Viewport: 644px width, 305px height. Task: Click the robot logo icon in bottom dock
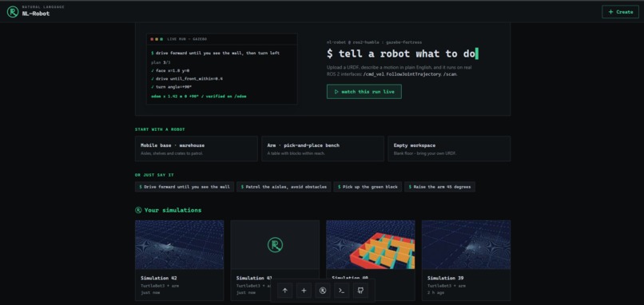323,291
